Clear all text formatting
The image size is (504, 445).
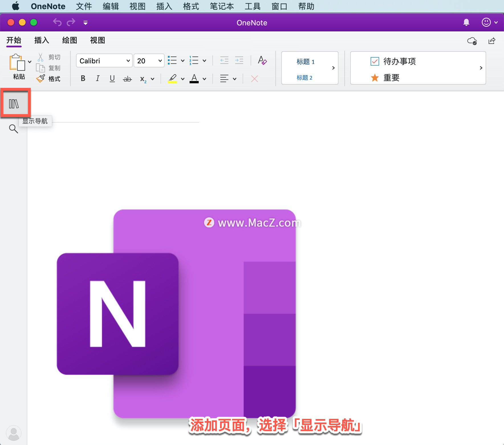click(262, 60)
